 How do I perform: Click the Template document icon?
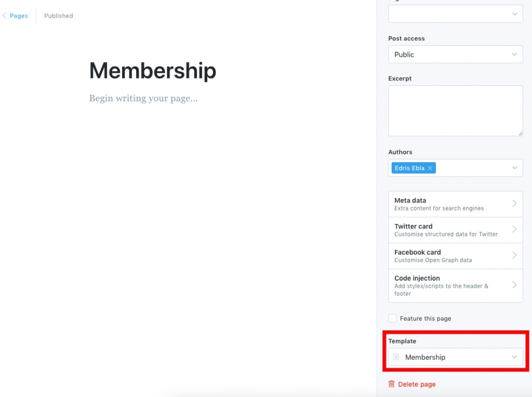pyautogui.click(x=396, y=357)
